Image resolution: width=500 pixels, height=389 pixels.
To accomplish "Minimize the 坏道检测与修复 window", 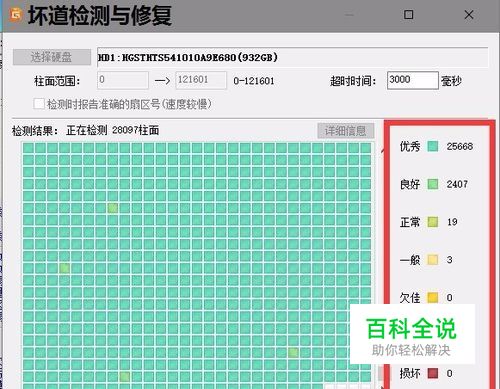I will (x=349, y=15).
